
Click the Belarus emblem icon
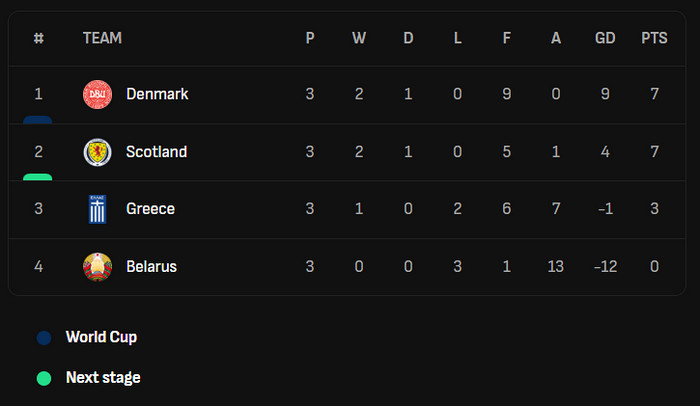[97, 267]
